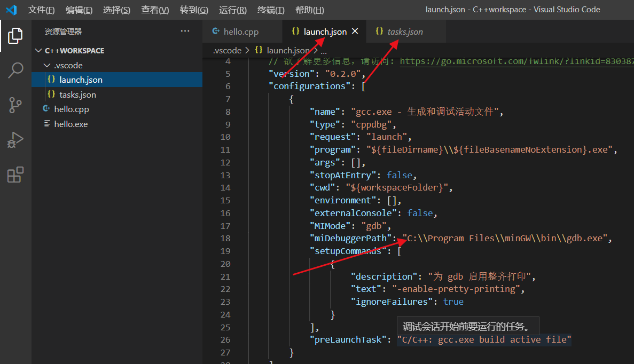Select launch.json in the file explorer
This screenshot has width=634, height=364.
117,80
